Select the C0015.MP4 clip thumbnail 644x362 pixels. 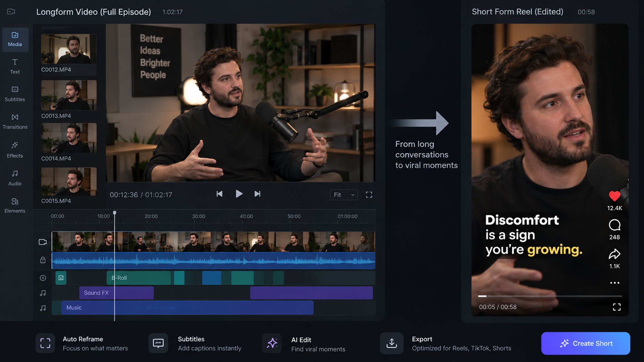click(69, 181)
